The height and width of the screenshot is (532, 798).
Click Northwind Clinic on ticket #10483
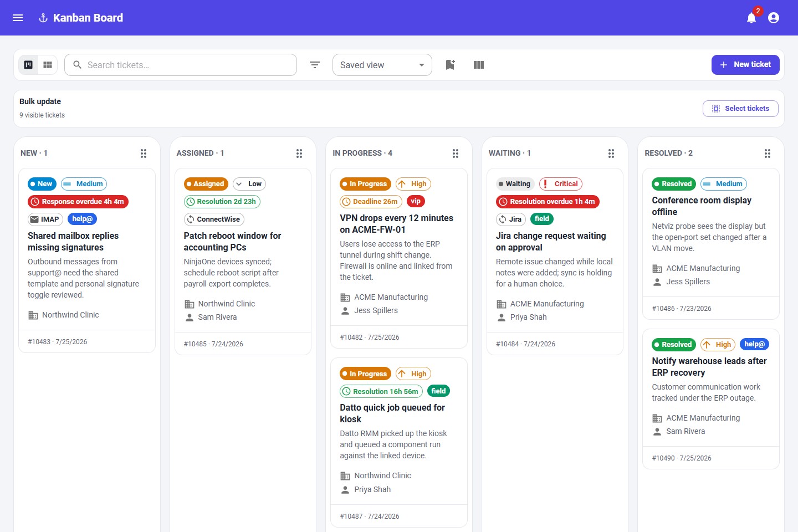[70, 315]
